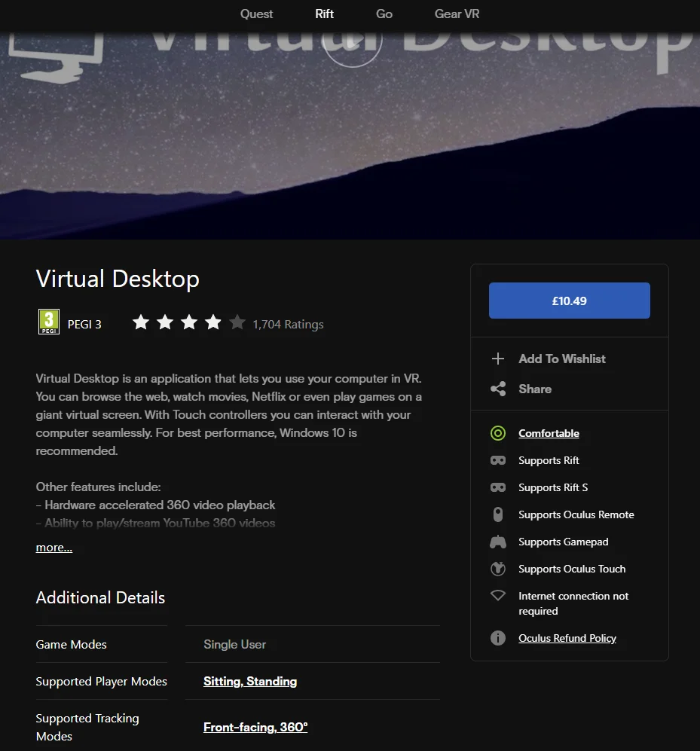Click the 1,704 Ratings count
The image size is (700, 751).
[288, 324]
